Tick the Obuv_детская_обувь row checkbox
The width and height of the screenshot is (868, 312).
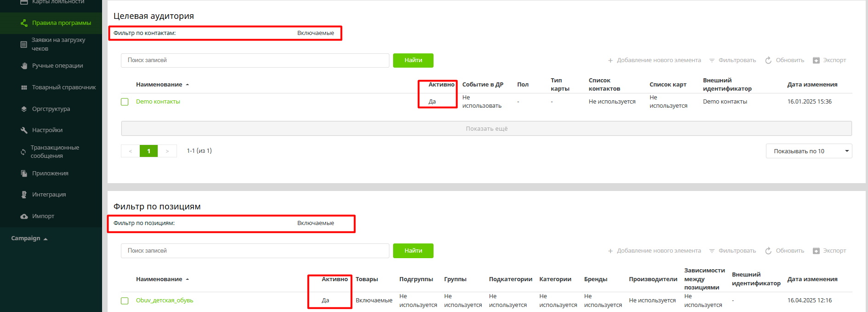pyautogui.click(x=125, y=300)
